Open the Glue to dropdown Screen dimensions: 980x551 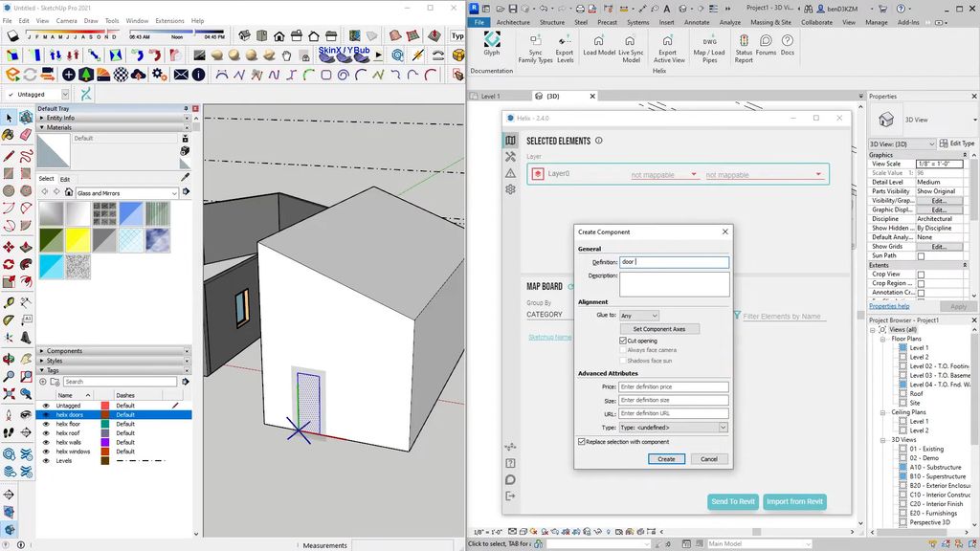click(x=639, y=315)
